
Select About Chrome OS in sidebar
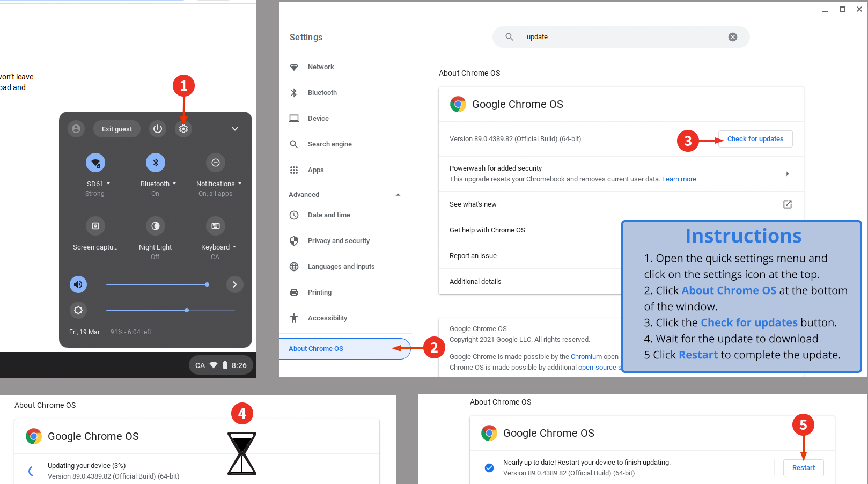click(x=345, y=349)
